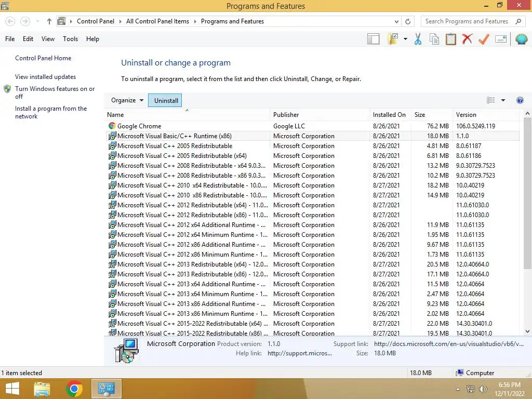The width and height of the screenshot is (532, 399).
Task: Open the Edit menu
Action: coord(28,39)
